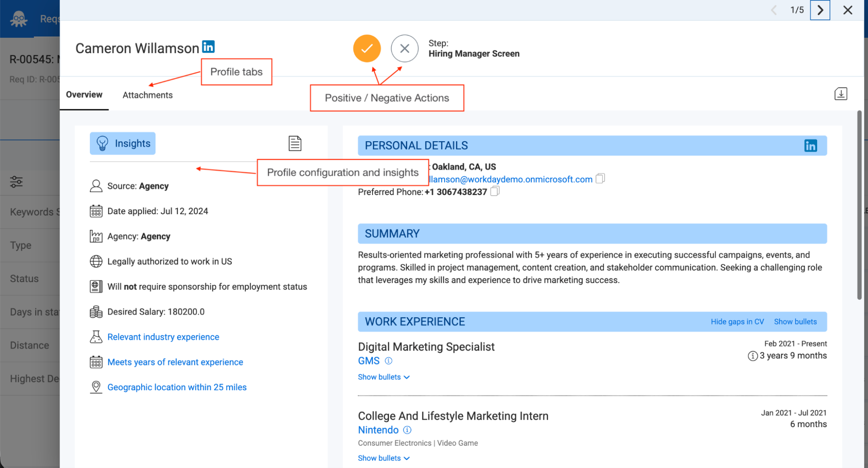Expand bullets for College And Lifestyle Marketing Intern

pos(383,458)
